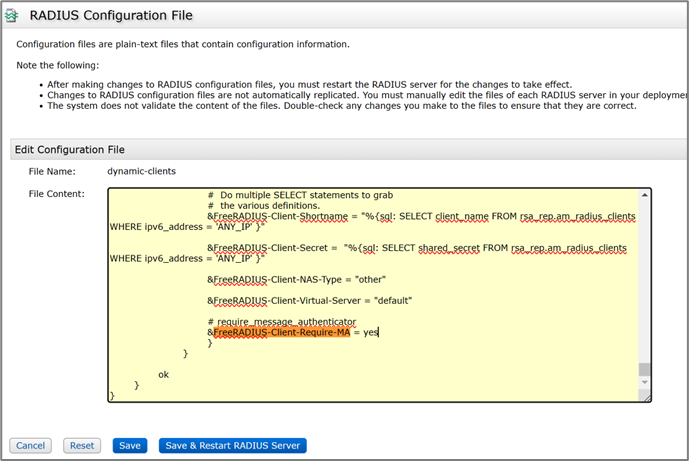The height and width of the screenshot is (461, 689).
Task: Click the Reset button
Action: tap(82, 445)
